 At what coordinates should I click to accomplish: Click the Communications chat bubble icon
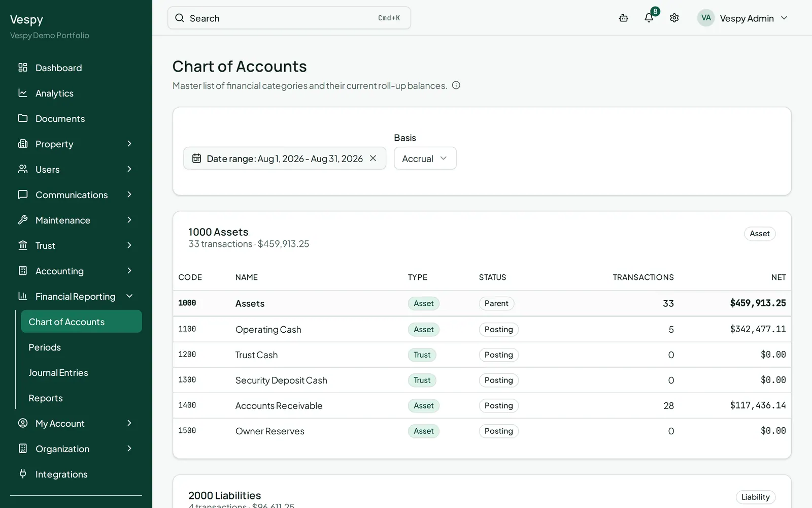coord(23,195)
